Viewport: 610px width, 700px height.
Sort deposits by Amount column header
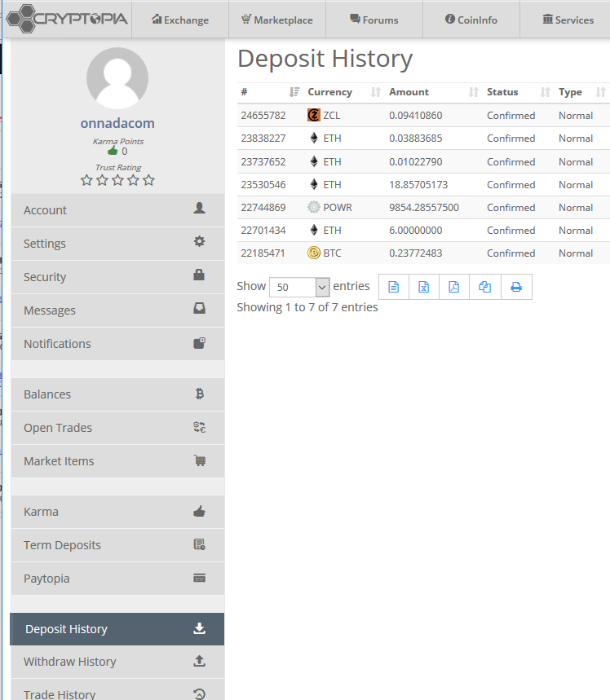[409, 92]
